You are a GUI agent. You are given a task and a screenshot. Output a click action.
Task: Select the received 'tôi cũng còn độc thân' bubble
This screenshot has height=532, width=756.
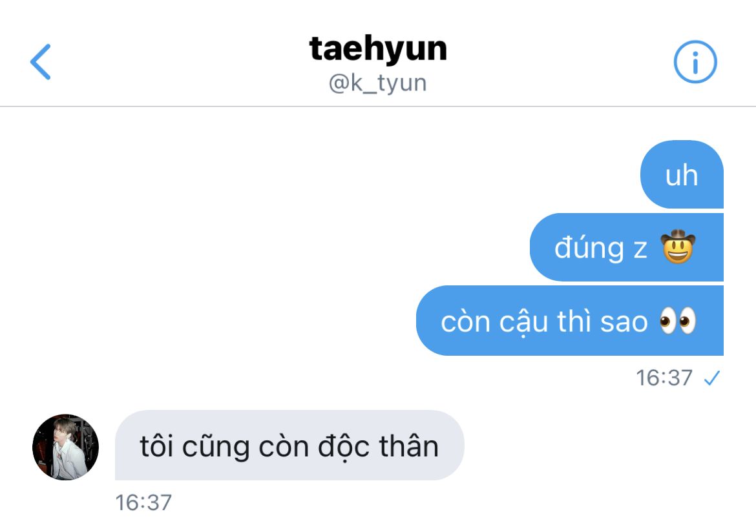(x=289, y=445)
